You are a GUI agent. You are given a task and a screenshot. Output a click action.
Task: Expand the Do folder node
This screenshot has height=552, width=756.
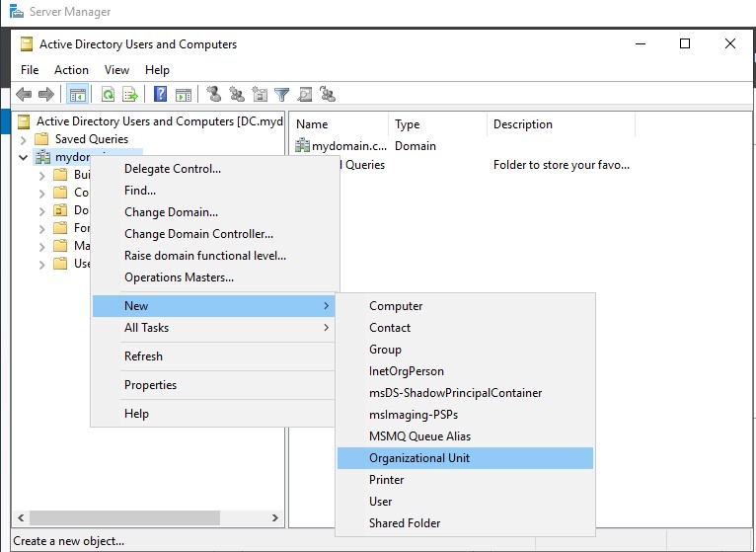[42, 211]
